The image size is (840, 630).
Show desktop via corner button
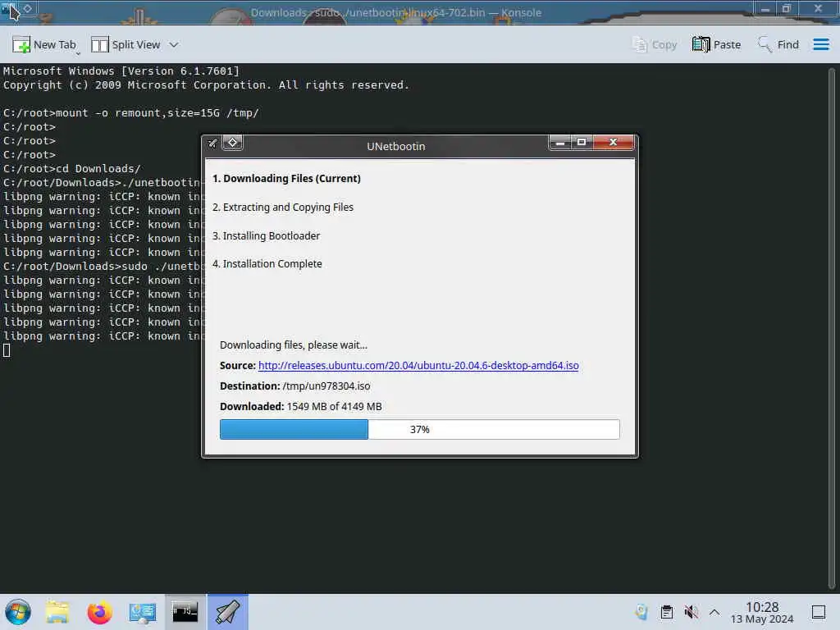[819, 612]
